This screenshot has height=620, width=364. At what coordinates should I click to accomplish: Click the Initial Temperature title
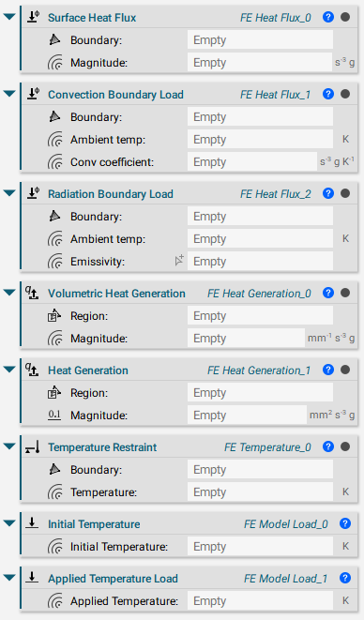tap(94, 524)
